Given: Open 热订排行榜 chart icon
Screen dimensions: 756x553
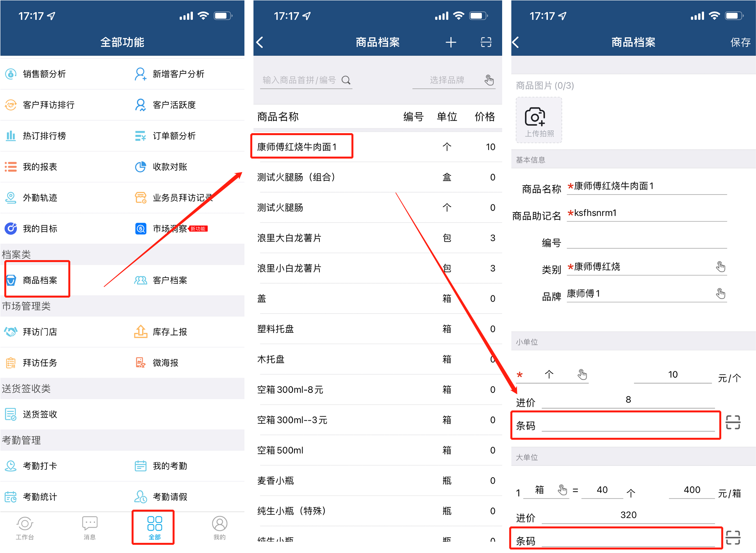Looking at the screenshot, I should 11,136.
